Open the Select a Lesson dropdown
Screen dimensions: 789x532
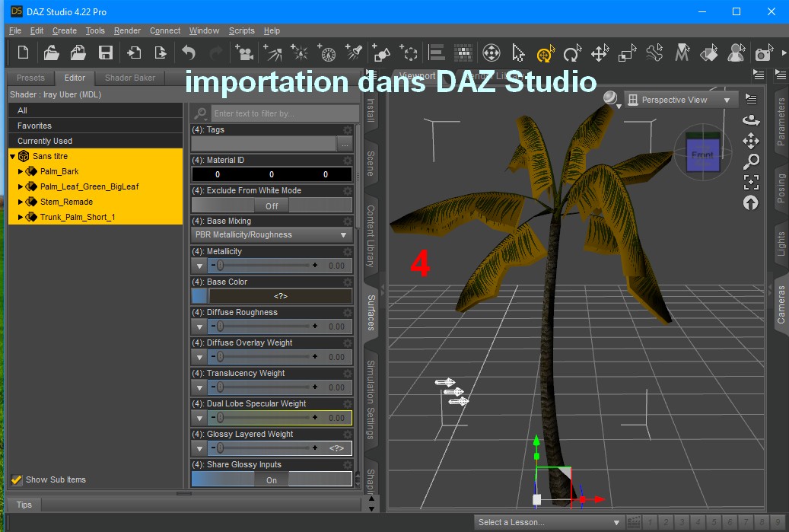pos(549,522)
